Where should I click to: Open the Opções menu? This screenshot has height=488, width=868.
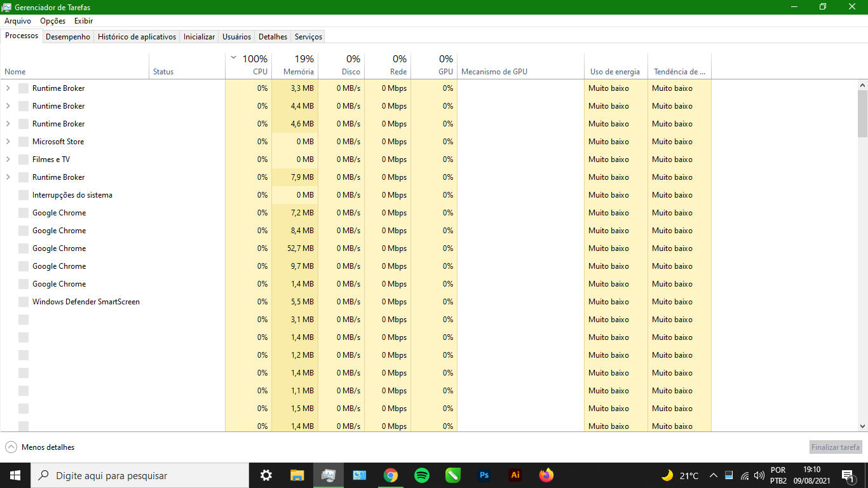(x=53, y=21)
